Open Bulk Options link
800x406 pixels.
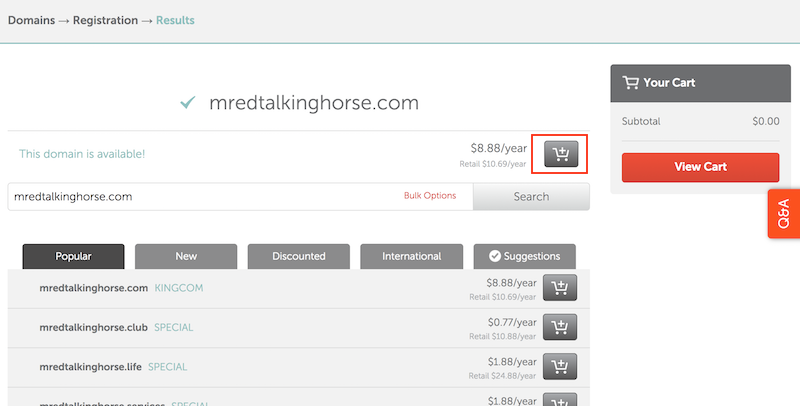point(430,196)
